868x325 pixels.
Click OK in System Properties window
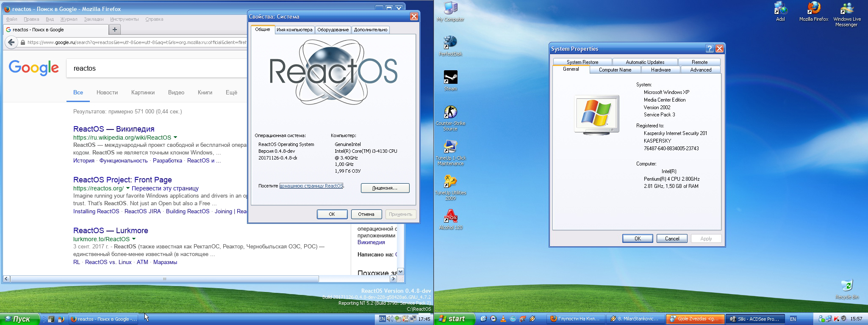[638, 238]
